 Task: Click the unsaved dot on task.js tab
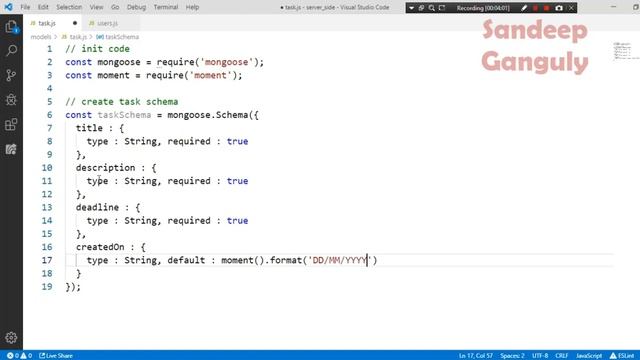tap(75, 23)
